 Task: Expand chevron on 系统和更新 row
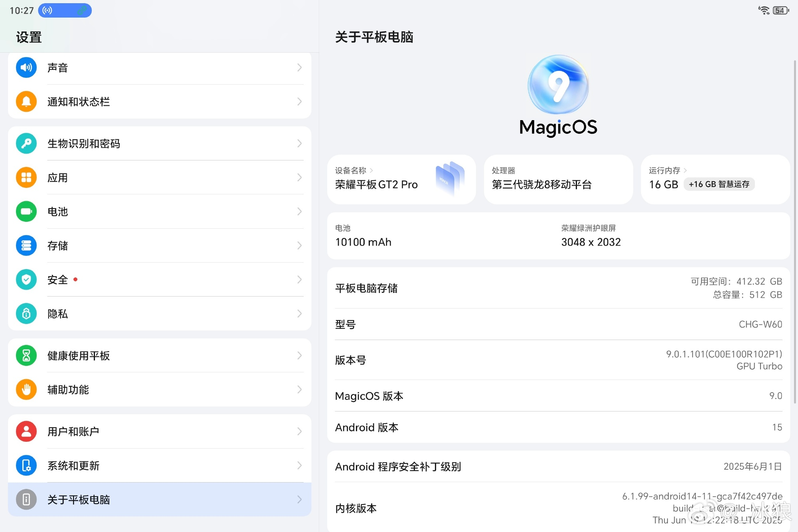pos(299,465)
